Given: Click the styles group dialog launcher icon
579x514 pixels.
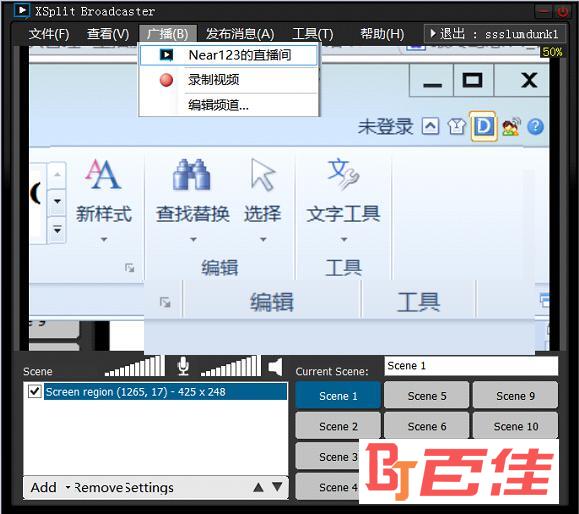Looking at the screenshot, I should 130,267.
